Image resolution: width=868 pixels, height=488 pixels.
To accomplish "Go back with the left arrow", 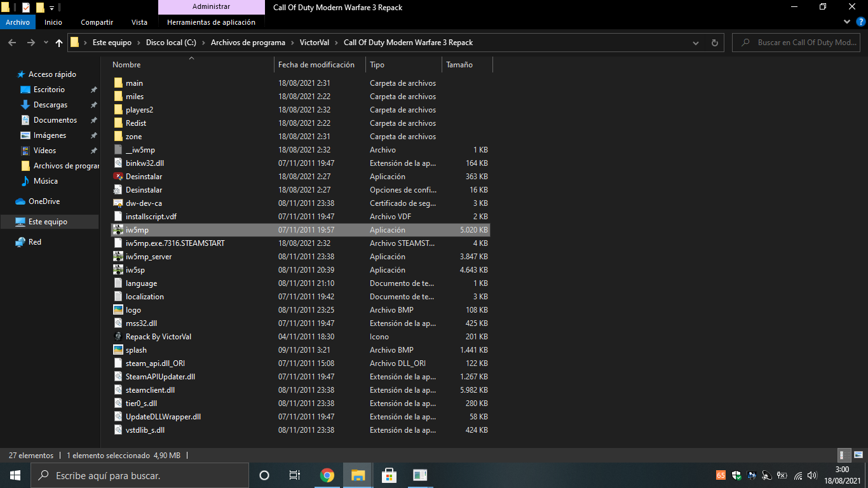I will click(x=12, y=43).
